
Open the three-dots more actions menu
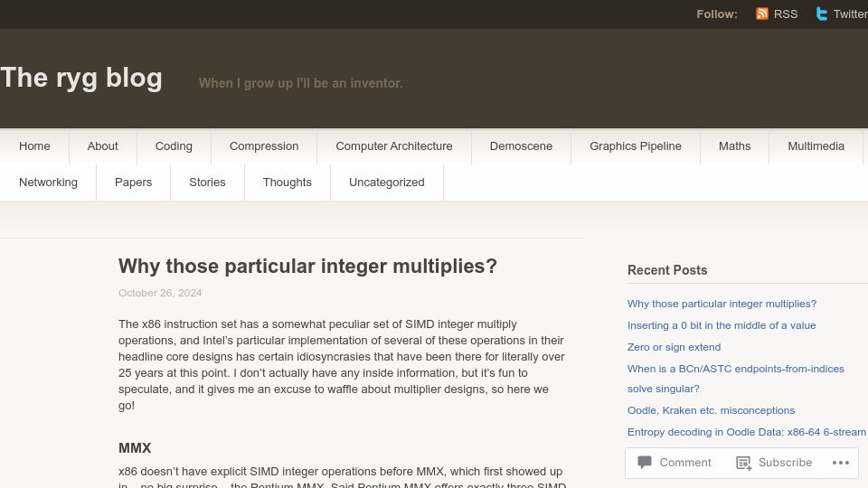pyautogui.click(x=840, y=463)
